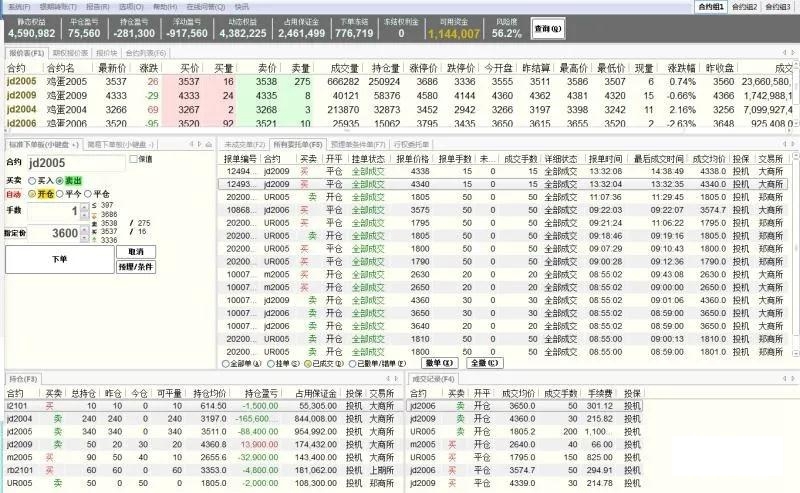The height and width of the screenshot is (493, 800).
Task: Click the 自动 toggle label
Action: pos(14,194)
